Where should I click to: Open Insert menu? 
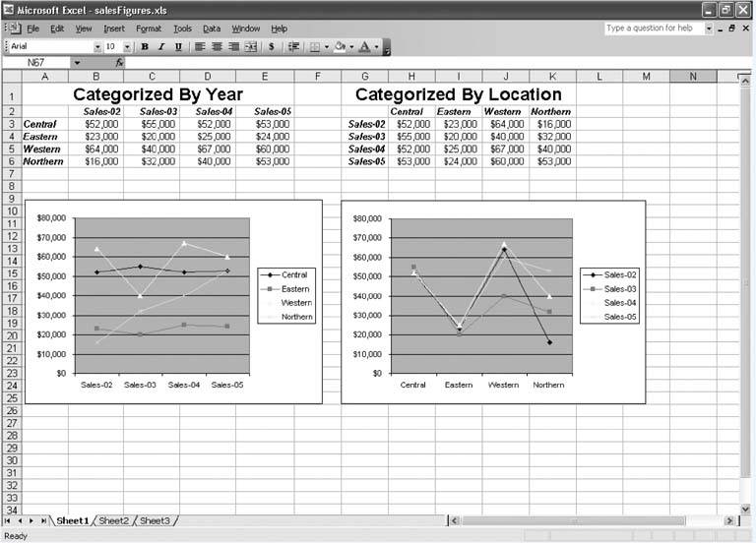point(114,29)
